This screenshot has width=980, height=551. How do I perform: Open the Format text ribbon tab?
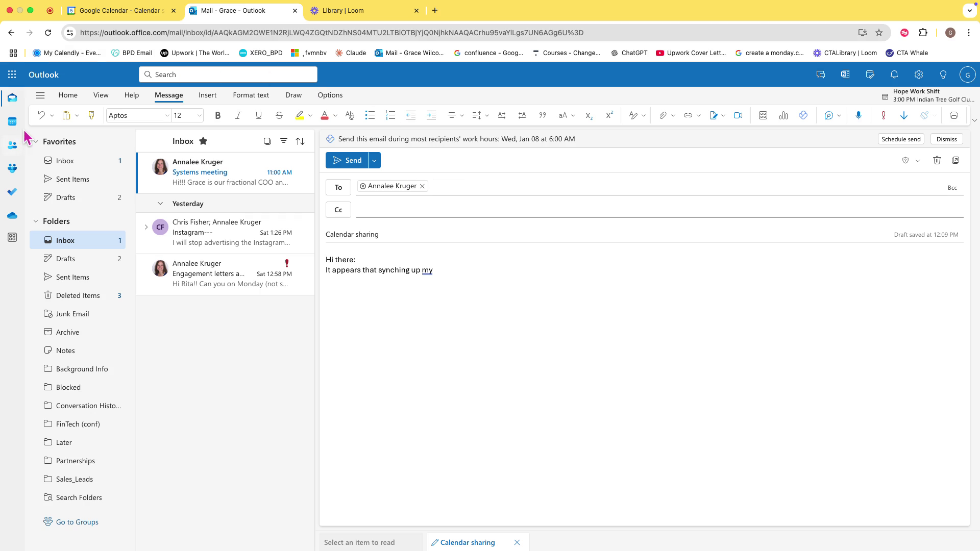[251, 95]
